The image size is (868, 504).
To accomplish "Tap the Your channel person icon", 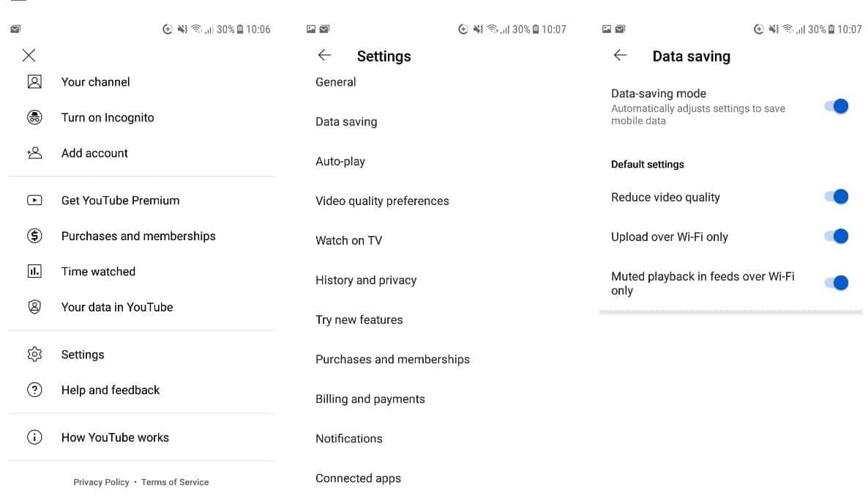I will click(34, 82).
